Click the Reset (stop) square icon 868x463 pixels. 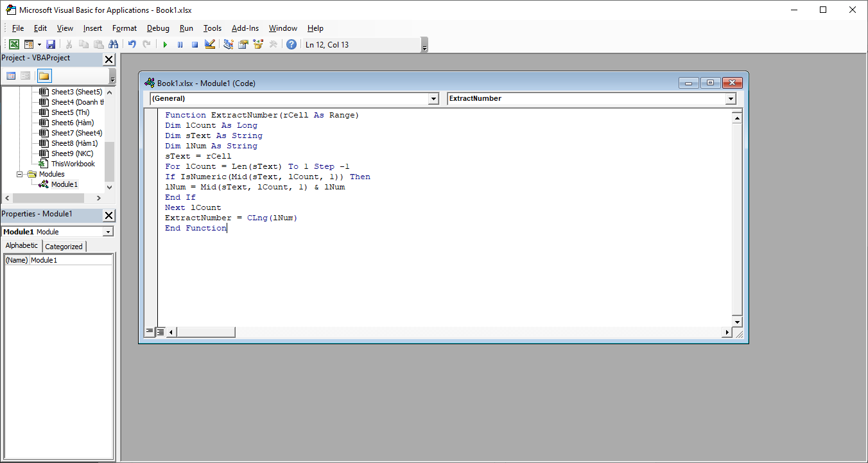pos(195,44)
